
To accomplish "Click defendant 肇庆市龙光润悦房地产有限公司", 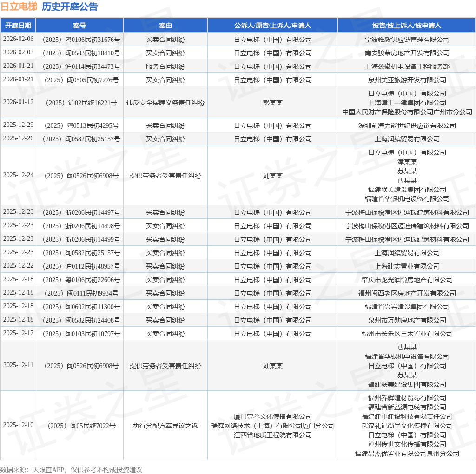I will [407, 280].
